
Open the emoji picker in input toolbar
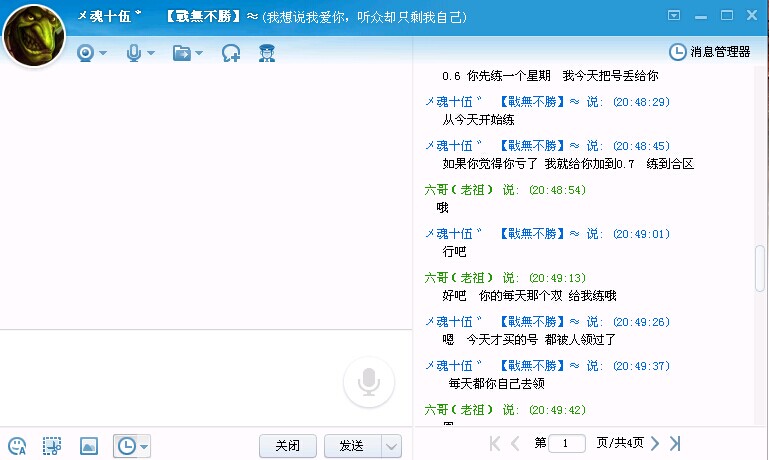(17, 446)
